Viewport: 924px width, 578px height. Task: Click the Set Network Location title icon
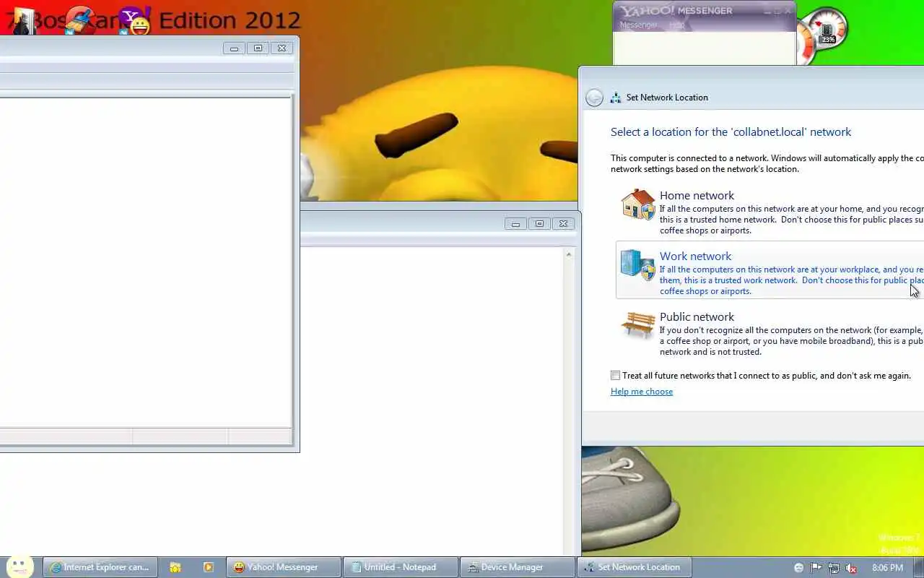616,98
